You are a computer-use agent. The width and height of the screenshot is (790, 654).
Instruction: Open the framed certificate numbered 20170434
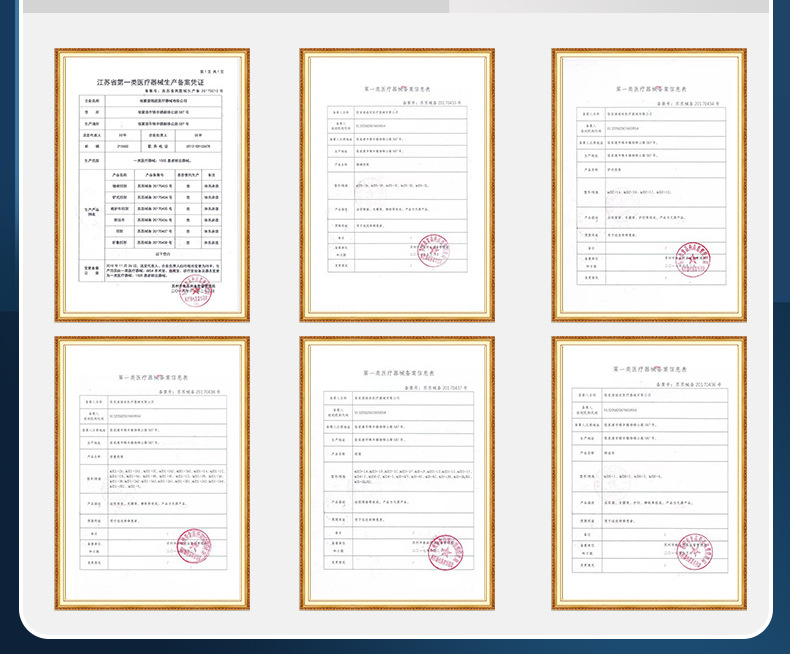(x=649, y=185)
